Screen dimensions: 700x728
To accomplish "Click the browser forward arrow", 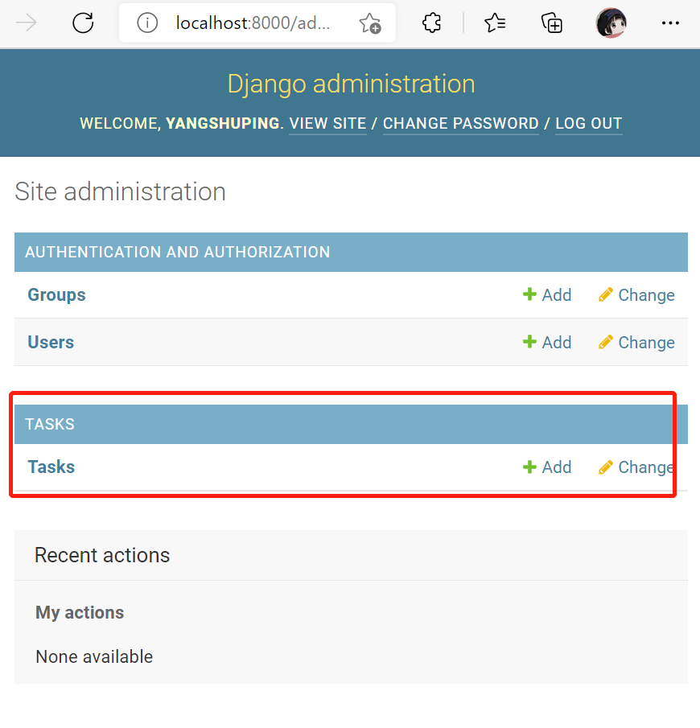I will pos(26,23).
